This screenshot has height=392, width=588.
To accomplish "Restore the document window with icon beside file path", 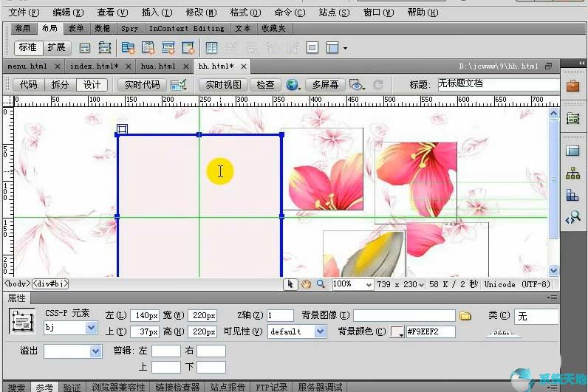I will (548, 66).
